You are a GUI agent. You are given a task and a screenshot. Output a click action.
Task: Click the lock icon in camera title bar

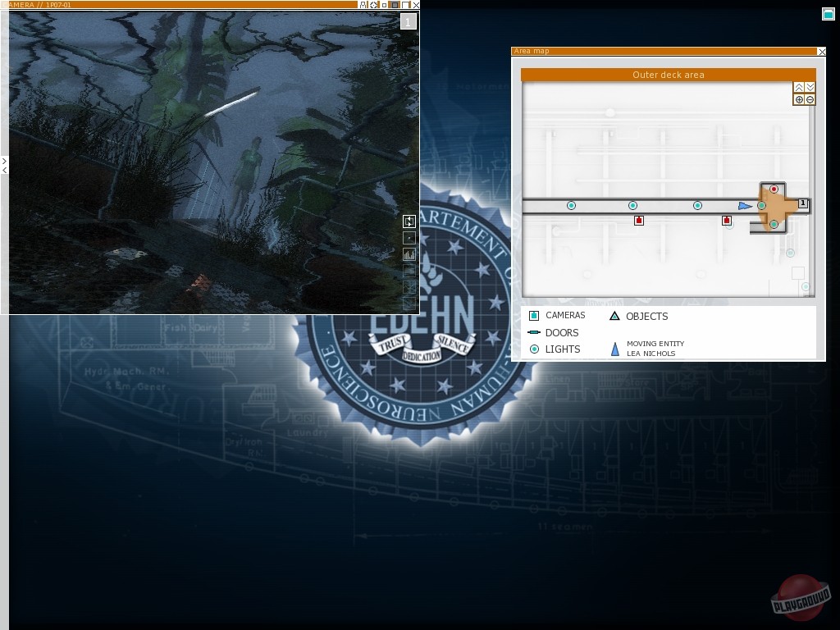(x=363, y=5)
